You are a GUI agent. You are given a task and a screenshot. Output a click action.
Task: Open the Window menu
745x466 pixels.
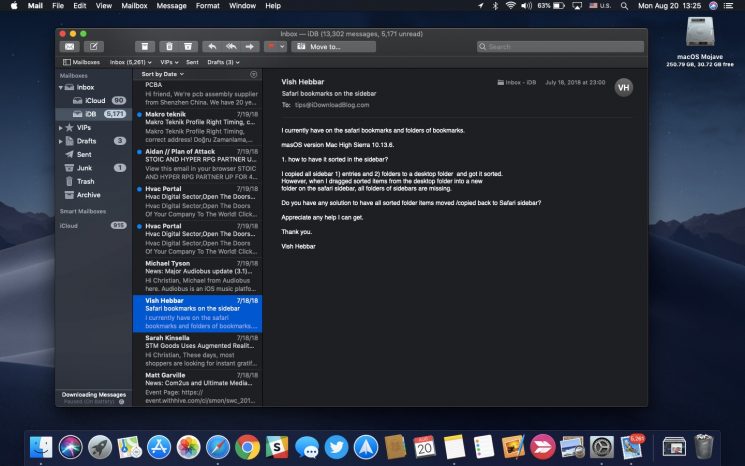coord(242,6)
